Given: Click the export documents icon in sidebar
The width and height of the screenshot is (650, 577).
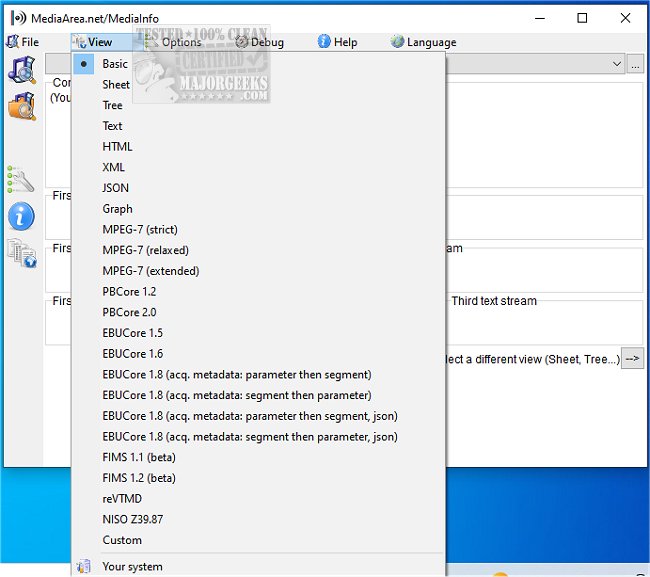Looking at the screenshot, I should pyautogui.click(x=22, y=252).
